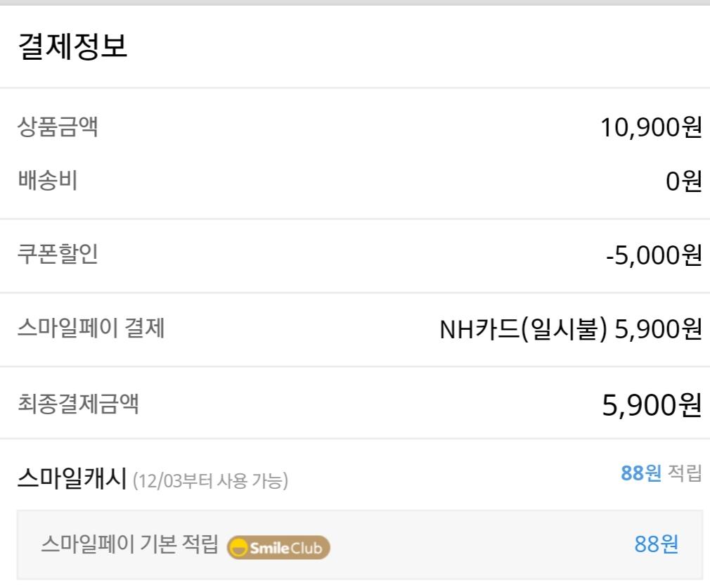Select the 상품금액 label
The width and height of the screenshot is (710, 588).
[x=58, y=127]
